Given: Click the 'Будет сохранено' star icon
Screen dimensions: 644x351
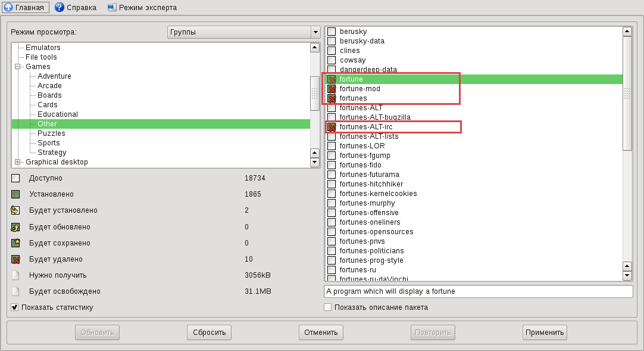Looking at the screenshot, I should (x=15, y=243).
